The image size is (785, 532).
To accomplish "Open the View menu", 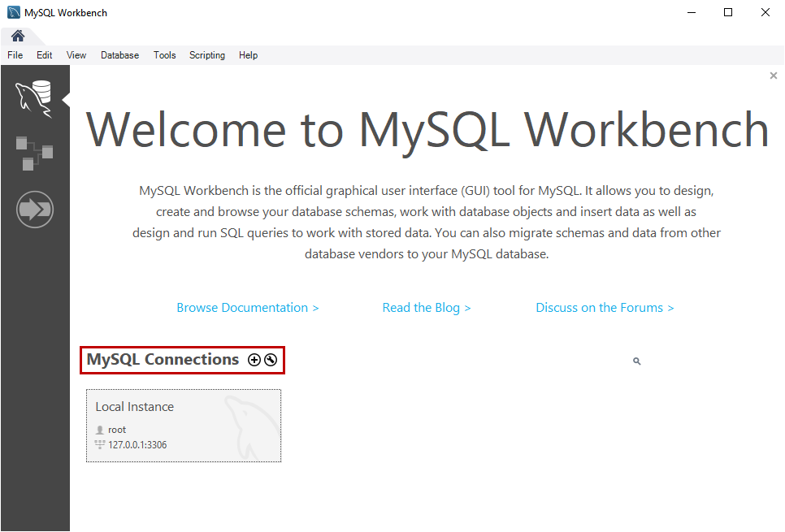I will tap(76, 55).
